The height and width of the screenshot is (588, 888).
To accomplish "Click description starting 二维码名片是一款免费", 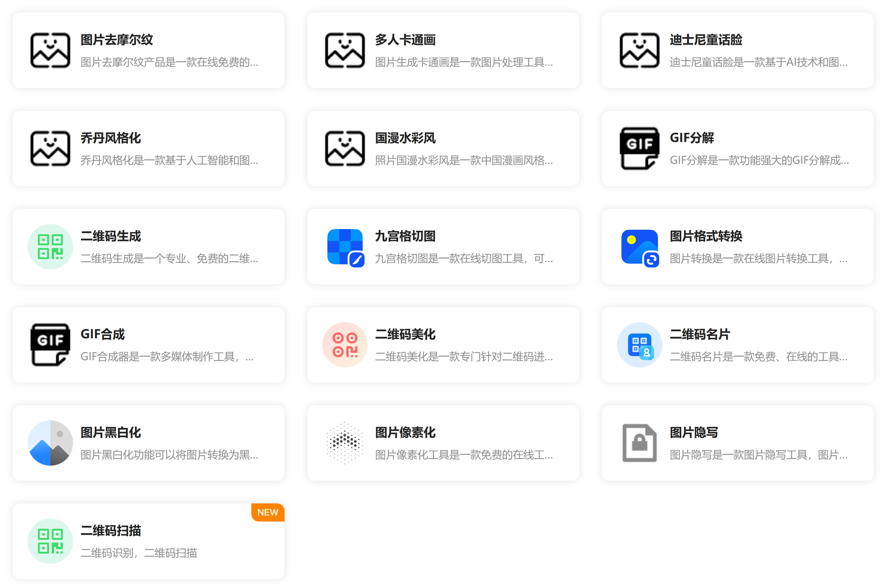I will tap(758, 357).
